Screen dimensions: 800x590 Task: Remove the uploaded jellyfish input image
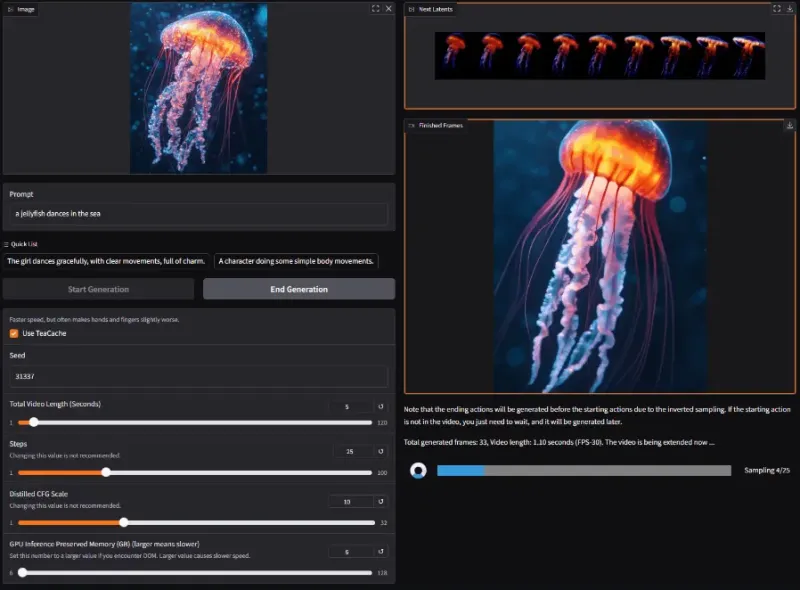[388, 8]
